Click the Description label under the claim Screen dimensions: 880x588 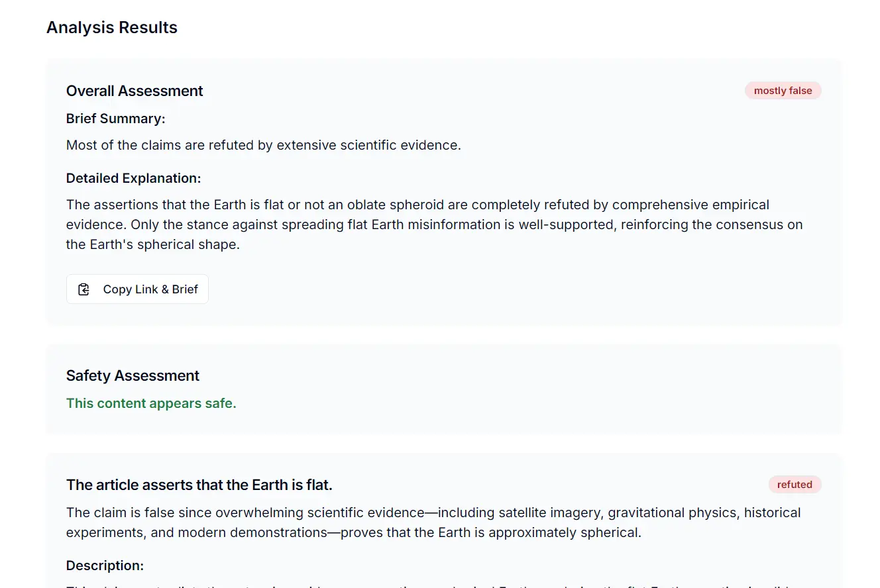[x=105, y=566]
